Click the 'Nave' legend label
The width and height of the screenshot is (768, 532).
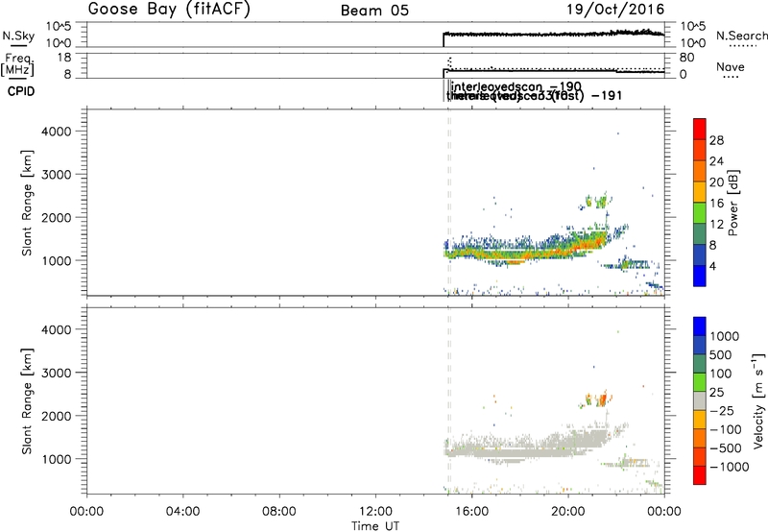point(731,66)
